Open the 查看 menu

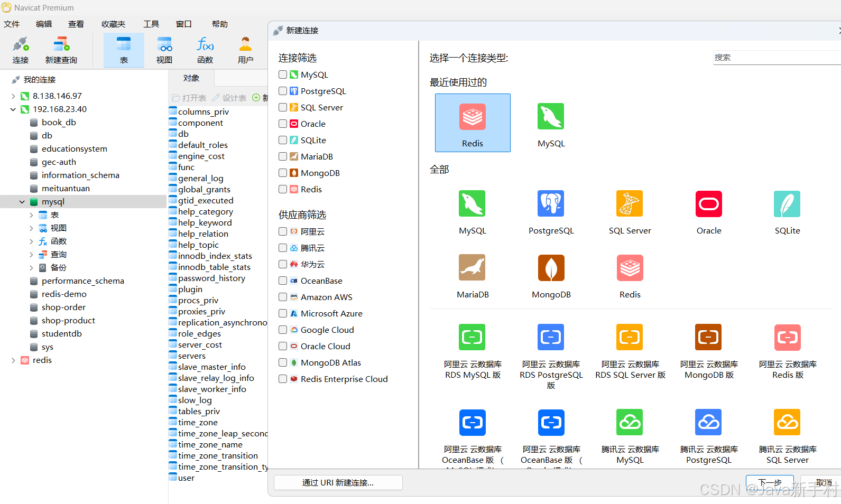pyautogui.click(x=76, y=24)
